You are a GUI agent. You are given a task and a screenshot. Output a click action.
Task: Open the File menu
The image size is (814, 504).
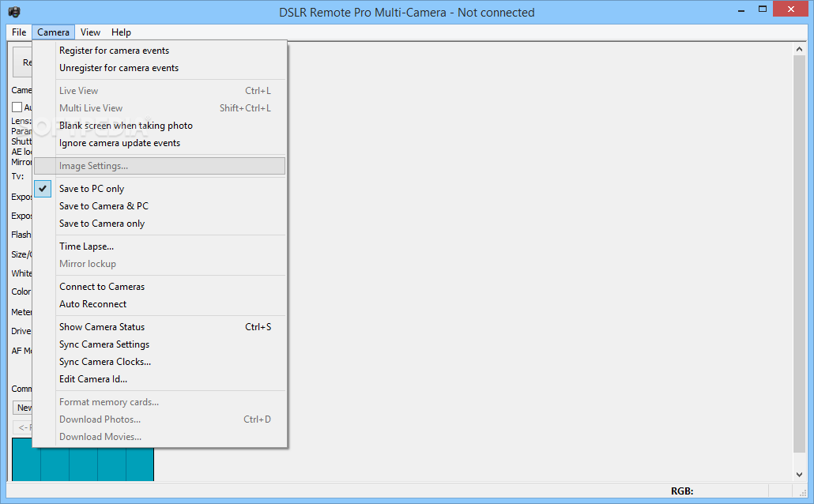click(19, 32)
